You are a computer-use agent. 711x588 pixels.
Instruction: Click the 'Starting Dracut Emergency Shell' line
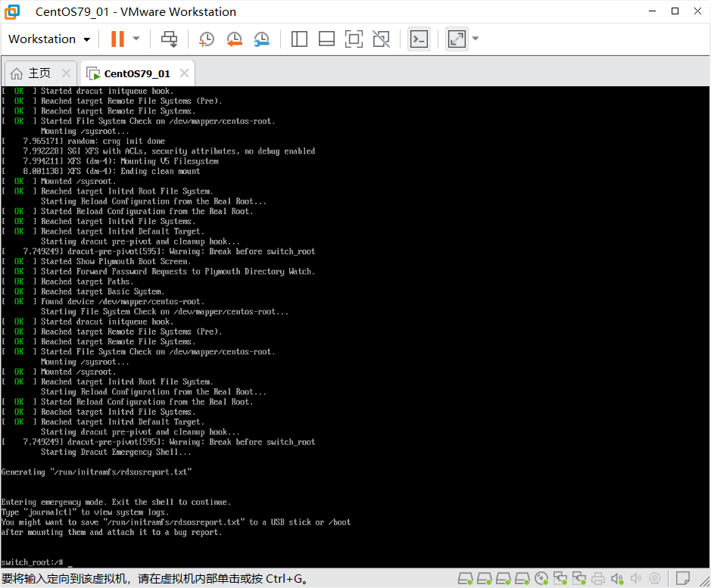(116, 452)
